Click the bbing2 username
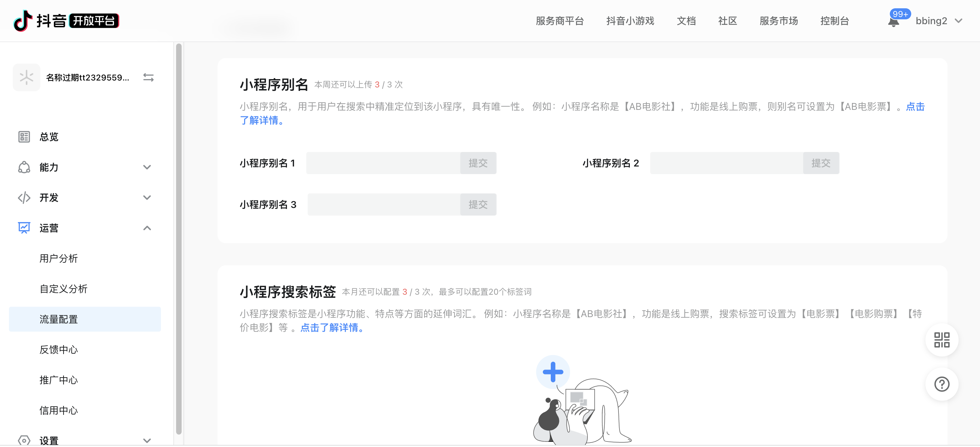The image size is (980, 447). point(931,21)
